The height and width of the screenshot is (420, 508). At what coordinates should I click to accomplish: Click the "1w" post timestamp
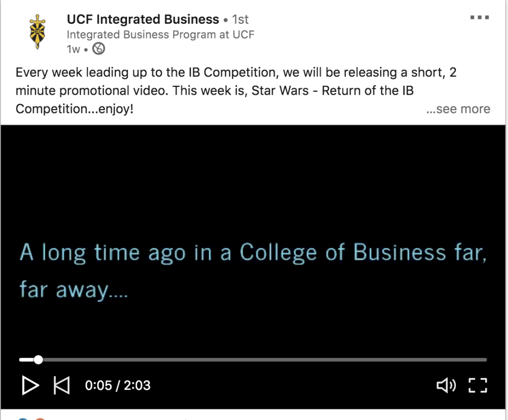tap(73, 49)
